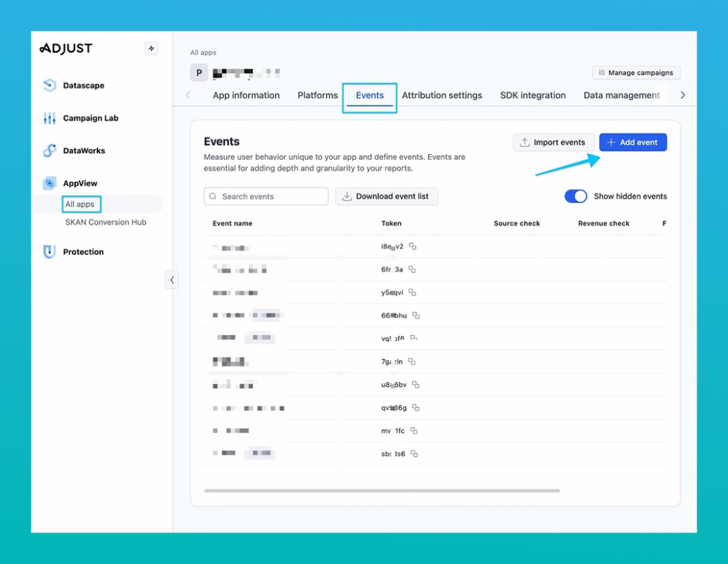Click the AppView sidebar icon
This screenshot has width=728, height=564.
48,183
